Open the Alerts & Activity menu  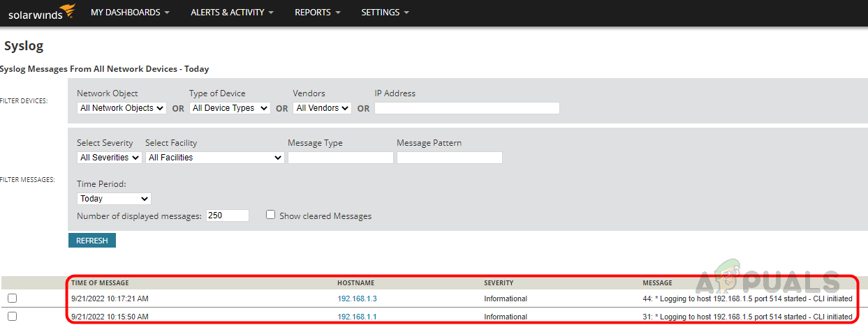(232, 13)
